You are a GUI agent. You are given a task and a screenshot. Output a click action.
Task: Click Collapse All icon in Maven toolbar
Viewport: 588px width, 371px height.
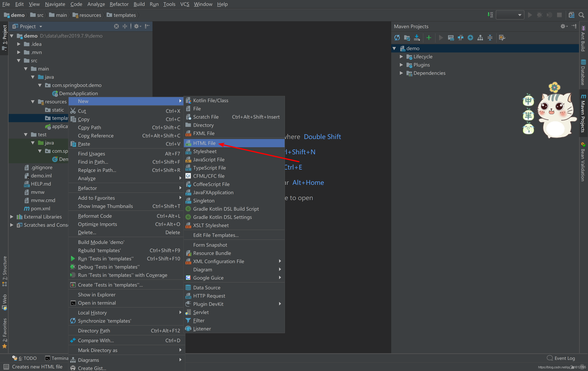tap(490, 38)
